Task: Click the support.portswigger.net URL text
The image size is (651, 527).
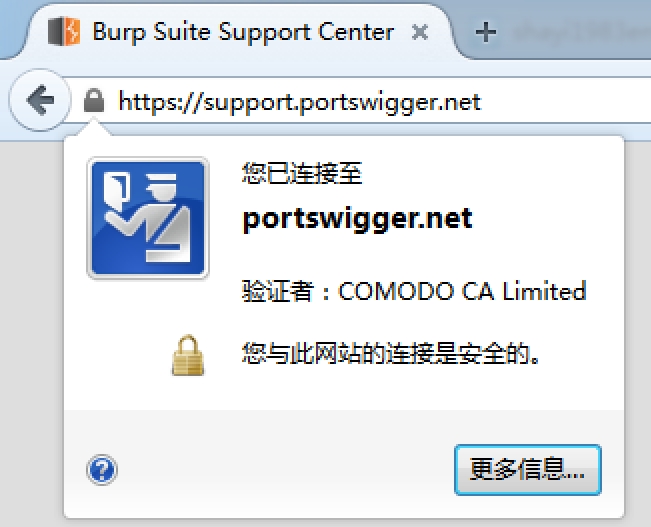Action: (x=299, y=102)
